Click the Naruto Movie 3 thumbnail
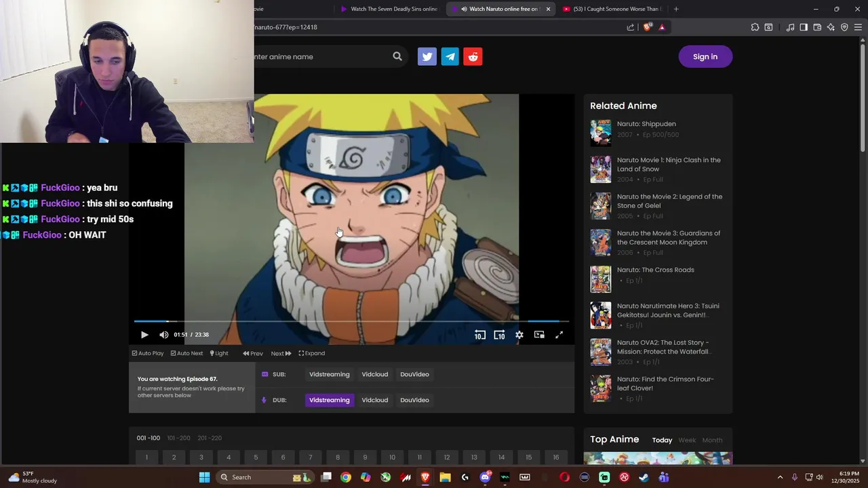Image resolution: width=868 pixels, height=488 pixels. click(601, 243)
